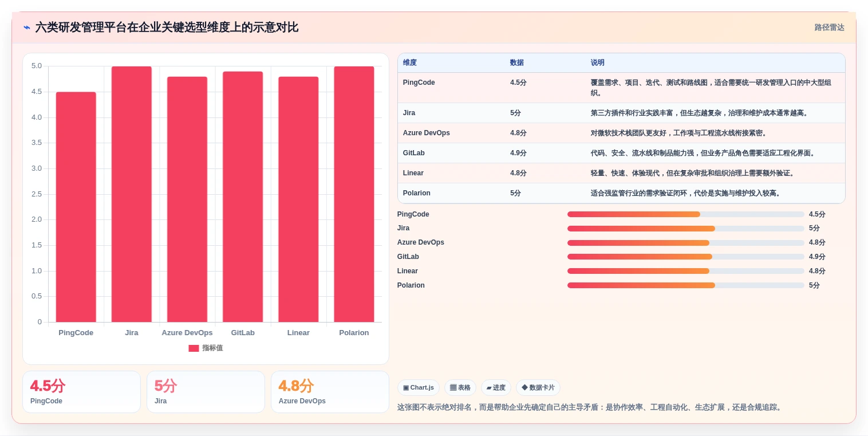Select the 表格 tag
The image size is (868, 436).
(x=460, y=388)
